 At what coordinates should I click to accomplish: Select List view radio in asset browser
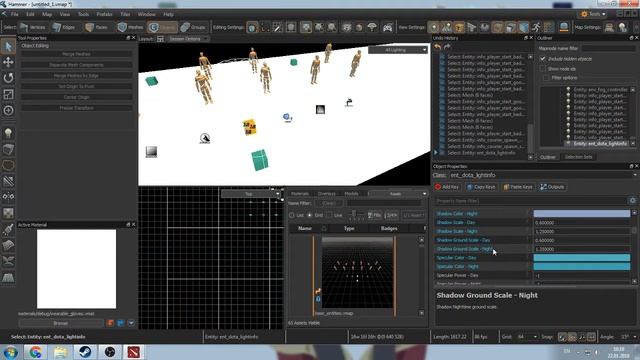[292, 215]
